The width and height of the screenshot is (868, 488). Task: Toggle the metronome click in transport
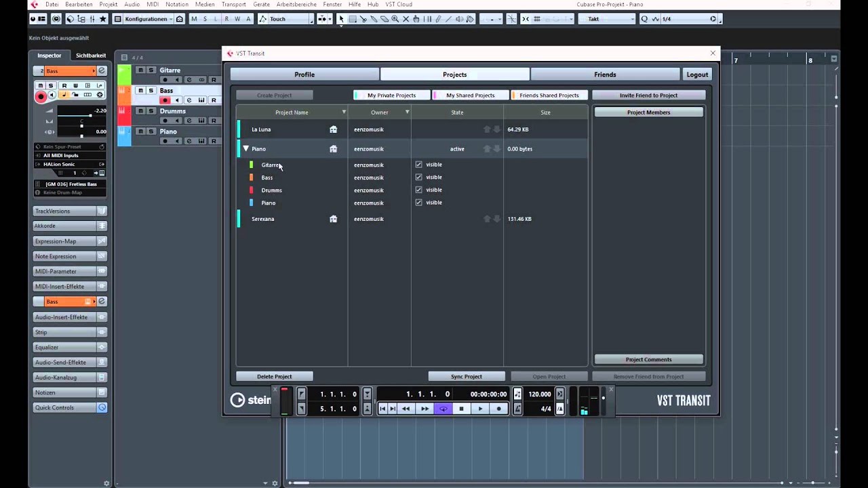coord(517,409)
